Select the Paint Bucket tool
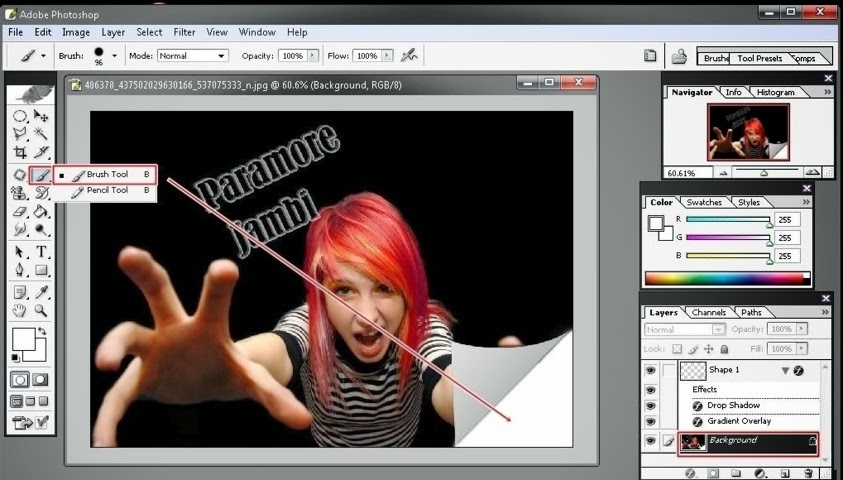This screenshot has width=843, height=480. [41, 212]
